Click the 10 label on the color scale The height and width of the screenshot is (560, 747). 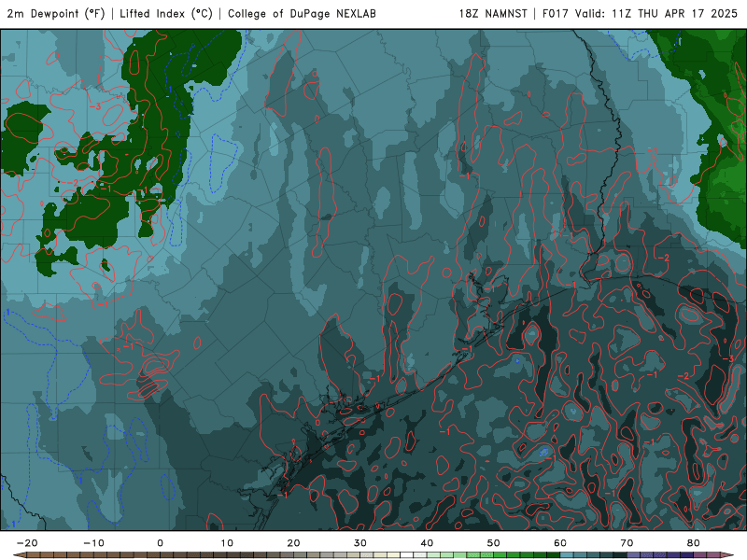pyautogui.click(x=227, y=543)
